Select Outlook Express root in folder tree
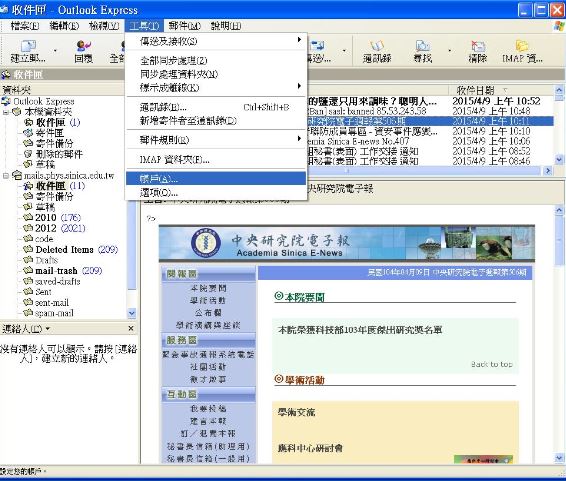The height and width of the screenshot is (481, 566). (x=44, y=101)
